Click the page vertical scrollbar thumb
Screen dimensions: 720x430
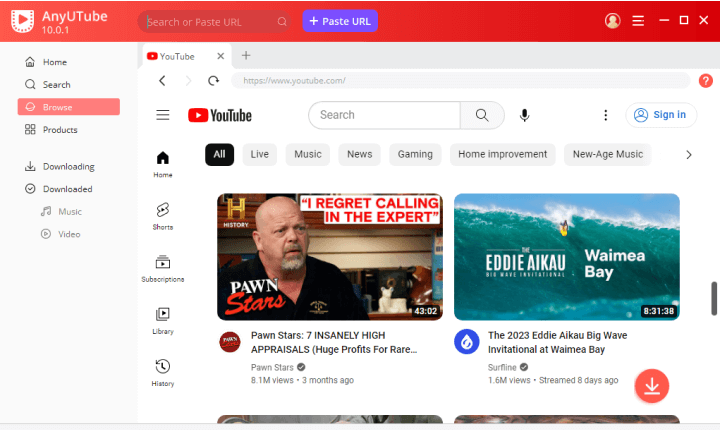pyautogui.click(x=714, y=299)
